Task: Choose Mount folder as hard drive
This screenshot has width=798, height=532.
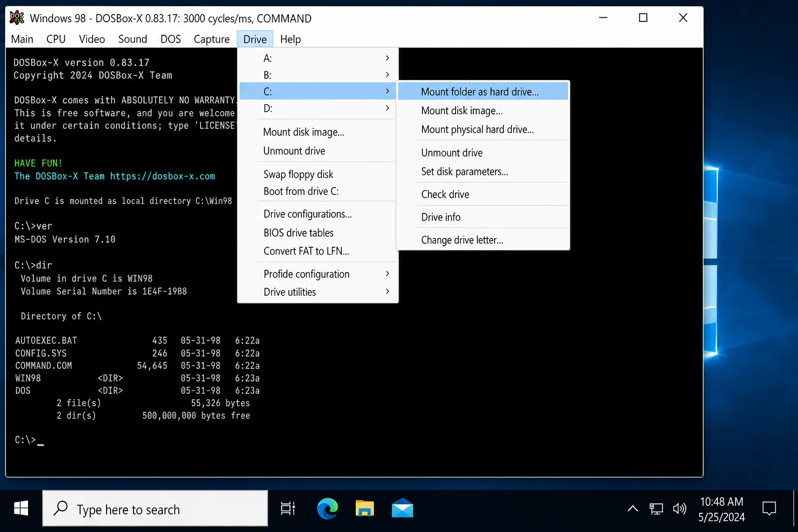Action: (x=483, y=91)
